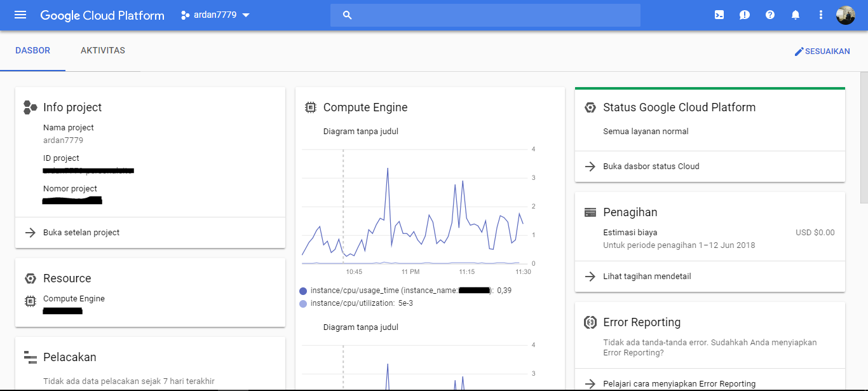Switch to the AKTIVITAS tab
This screenshot has height=391, width=868.
[102, 50]
